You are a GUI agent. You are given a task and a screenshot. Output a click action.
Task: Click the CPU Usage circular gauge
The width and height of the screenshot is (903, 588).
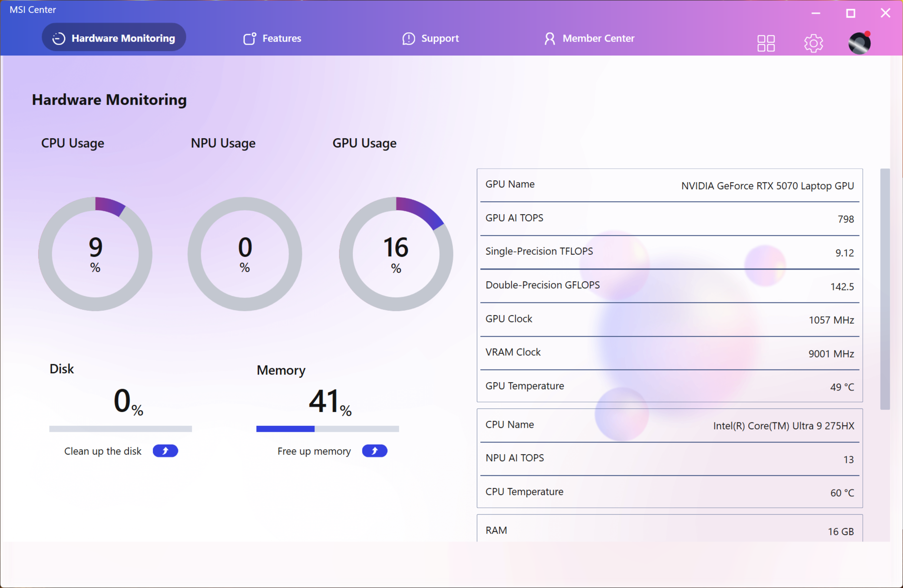click(95, 254)
